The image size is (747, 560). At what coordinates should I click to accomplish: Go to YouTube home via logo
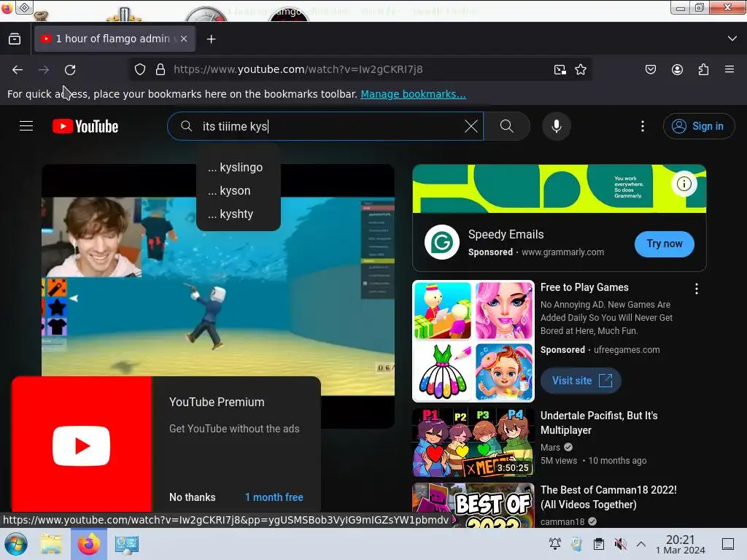click(x=85, y=126)
